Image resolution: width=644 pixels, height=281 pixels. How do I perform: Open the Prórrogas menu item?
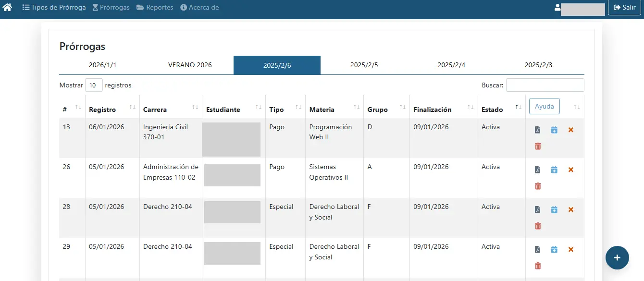(111, 8)
